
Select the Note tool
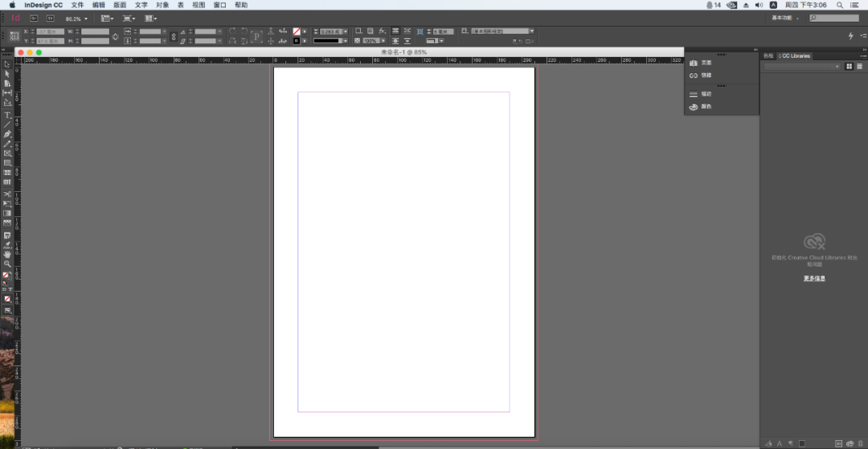tap(7, 235)
